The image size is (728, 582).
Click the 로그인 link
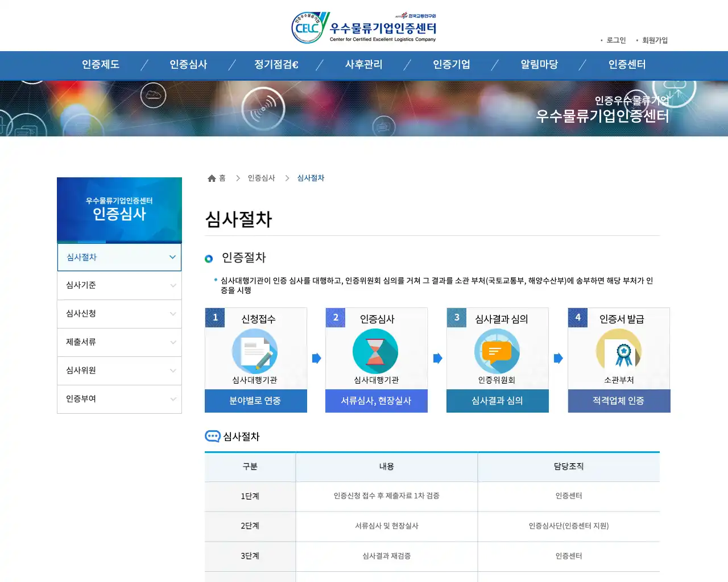616,40
